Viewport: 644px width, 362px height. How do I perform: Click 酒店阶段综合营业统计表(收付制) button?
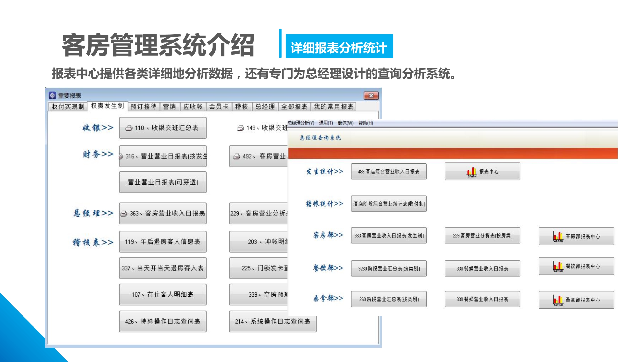(388, 204)
